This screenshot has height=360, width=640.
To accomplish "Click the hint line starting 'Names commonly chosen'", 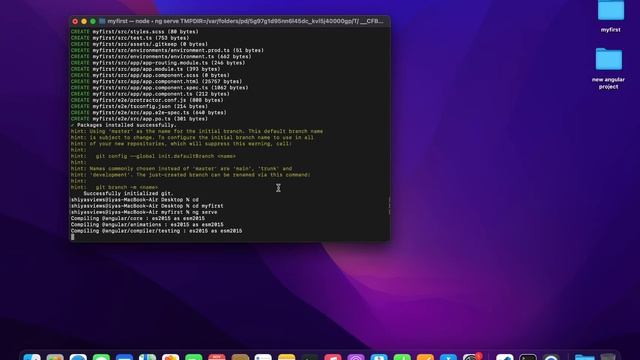I will coord(181,169).
